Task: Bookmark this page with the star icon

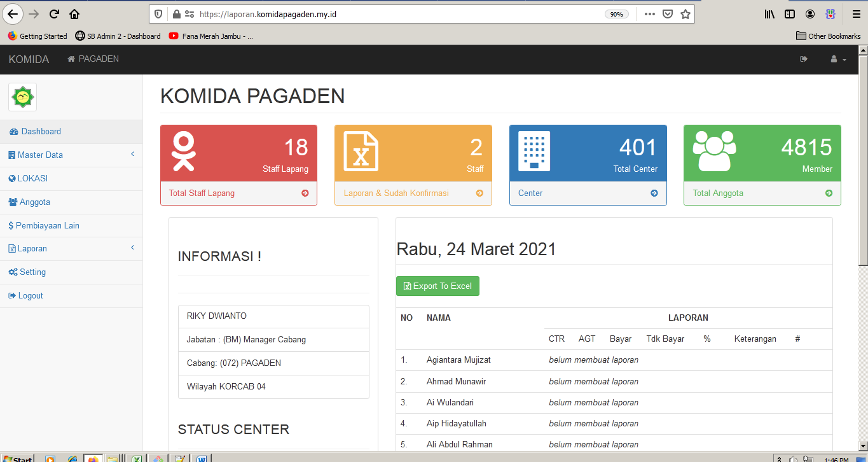Action: click(x=685, y=14)
